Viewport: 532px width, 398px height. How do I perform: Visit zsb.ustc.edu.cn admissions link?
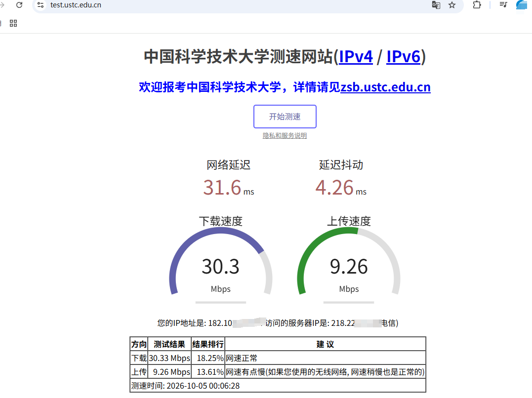pyautogui.click(x=385, y=87)
